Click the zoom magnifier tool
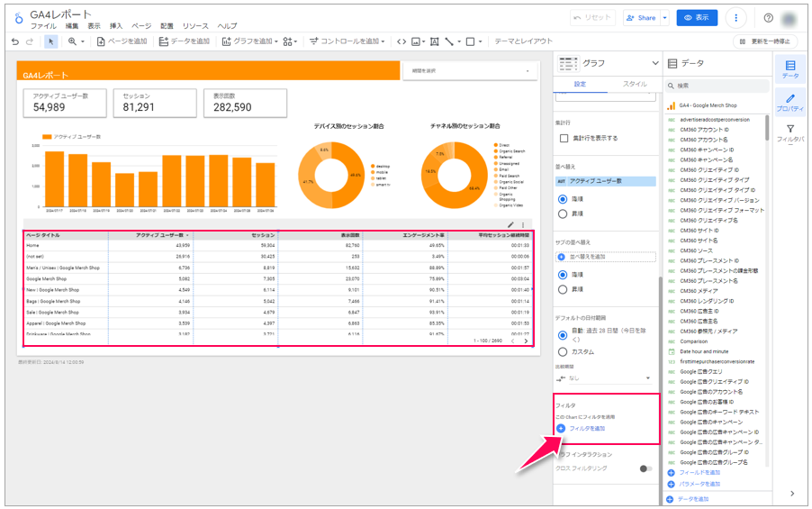 pos(73,41)
